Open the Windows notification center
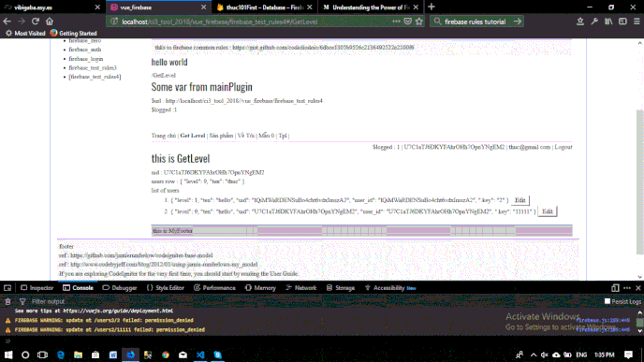Image resolution: width=644 pixels, height=362 pixels. (x=628, y=355)
